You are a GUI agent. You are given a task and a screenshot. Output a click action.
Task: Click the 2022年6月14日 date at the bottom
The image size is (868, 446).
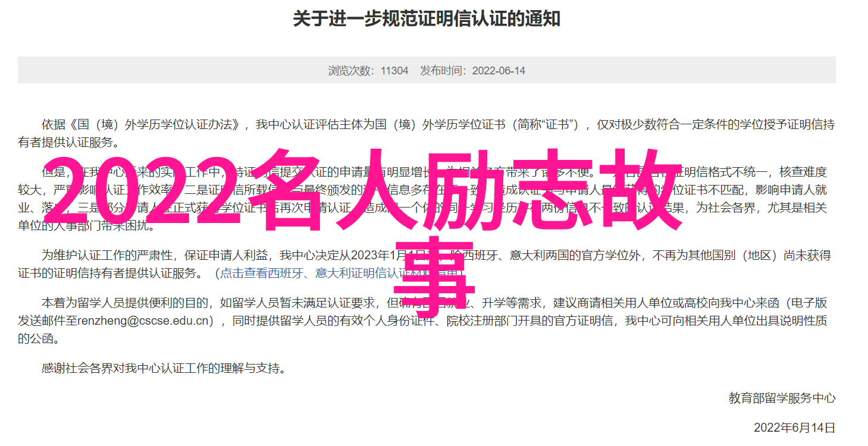click(x=795, y=428)
